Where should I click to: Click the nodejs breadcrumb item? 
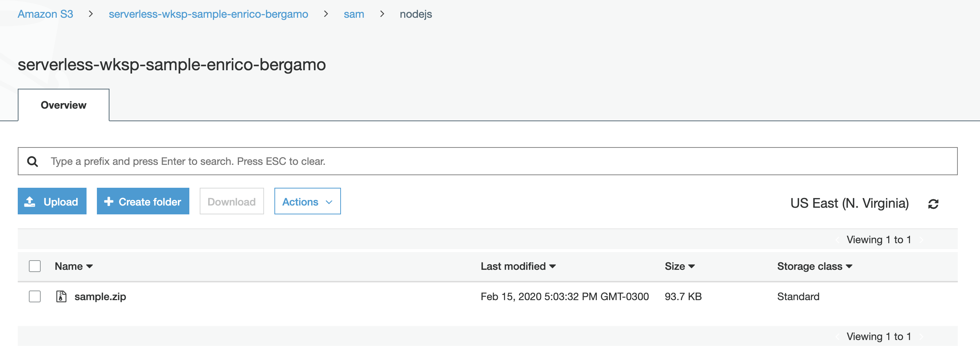tap(416, 14)
